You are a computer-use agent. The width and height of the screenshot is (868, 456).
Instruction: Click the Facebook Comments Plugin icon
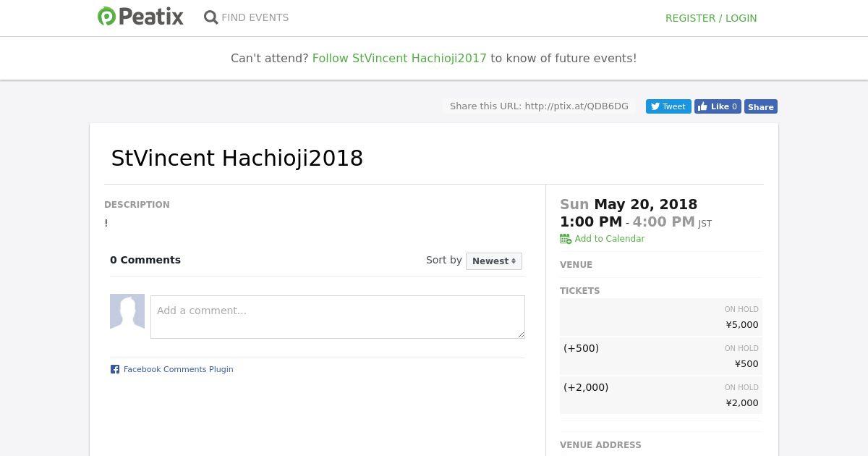coord(115,369)
